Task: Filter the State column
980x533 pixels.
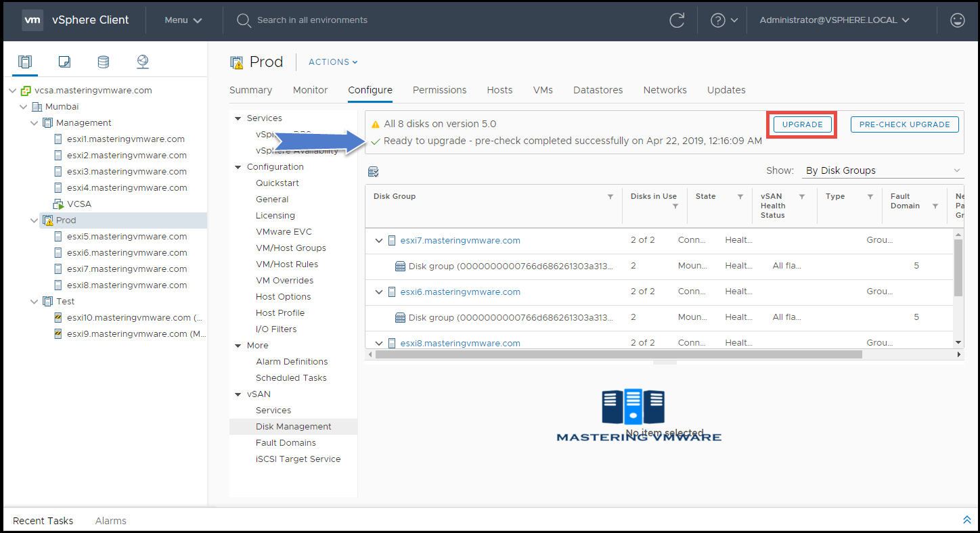Action: click(x=740, y=197)
